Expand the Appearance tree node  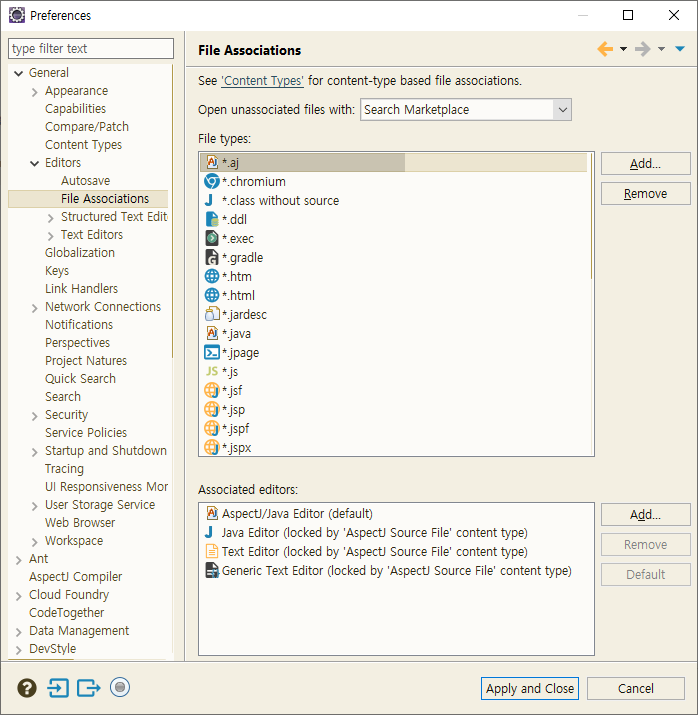pyautogui.click(x=35, y=92)
